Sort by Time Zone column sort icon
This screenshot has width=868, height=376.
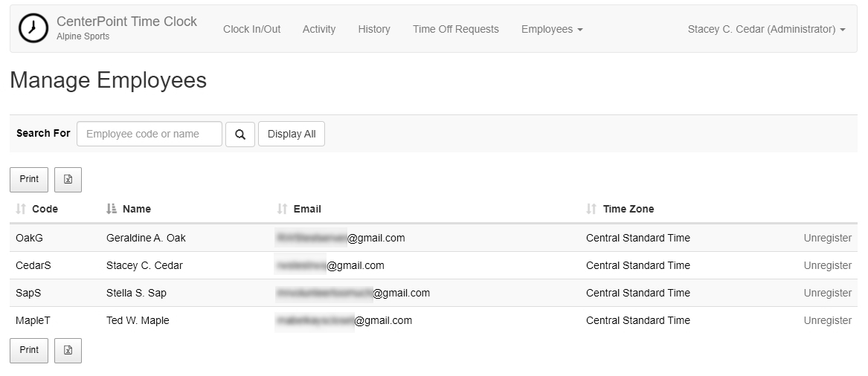591,210
